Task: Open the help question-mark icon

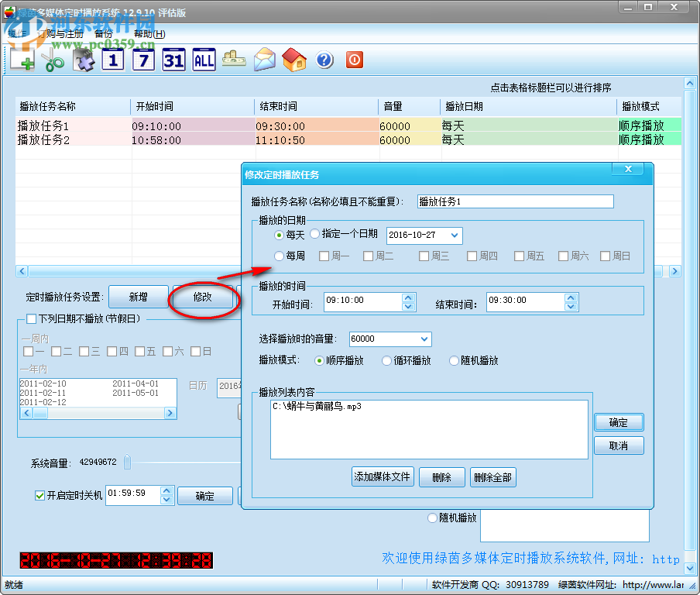Action: click(x=324, y=60)
